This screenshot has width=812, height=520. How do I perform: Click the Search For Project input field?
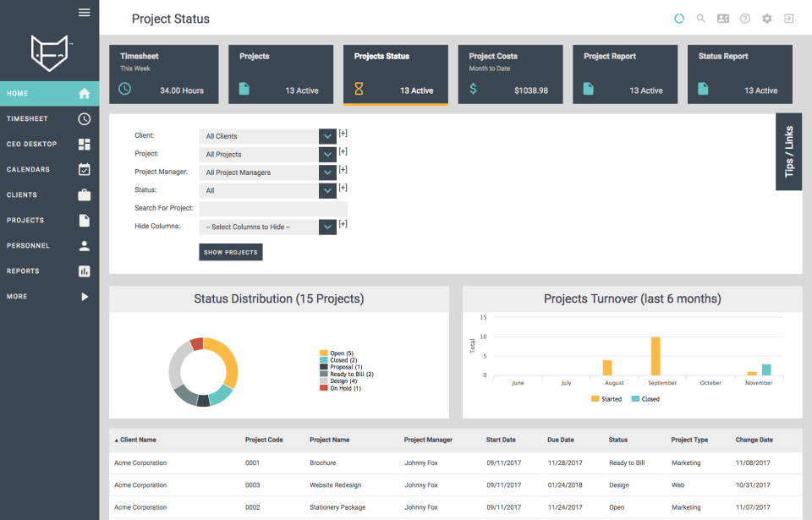click(x=272, y=207)
